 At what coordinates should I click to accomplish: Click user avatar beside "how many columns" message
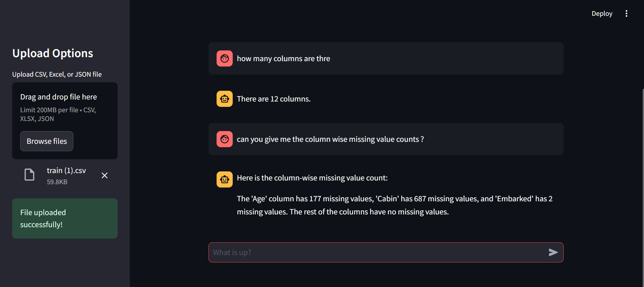[225, 58]
